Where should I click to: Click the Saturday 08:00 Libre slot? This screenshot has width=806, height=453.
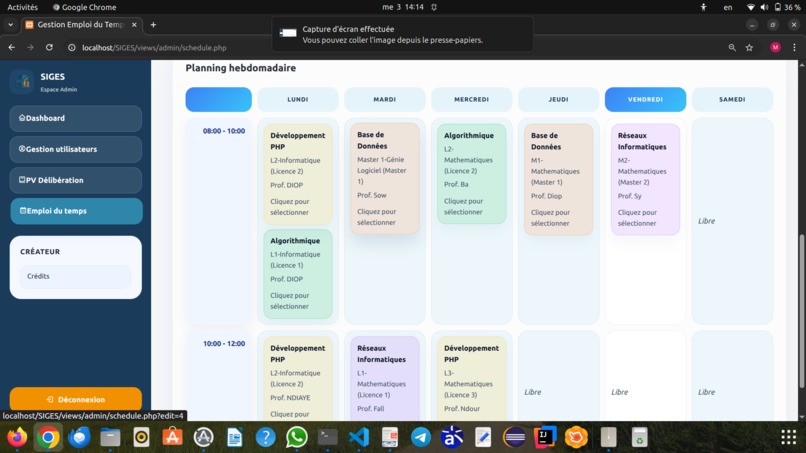[732, 221]
